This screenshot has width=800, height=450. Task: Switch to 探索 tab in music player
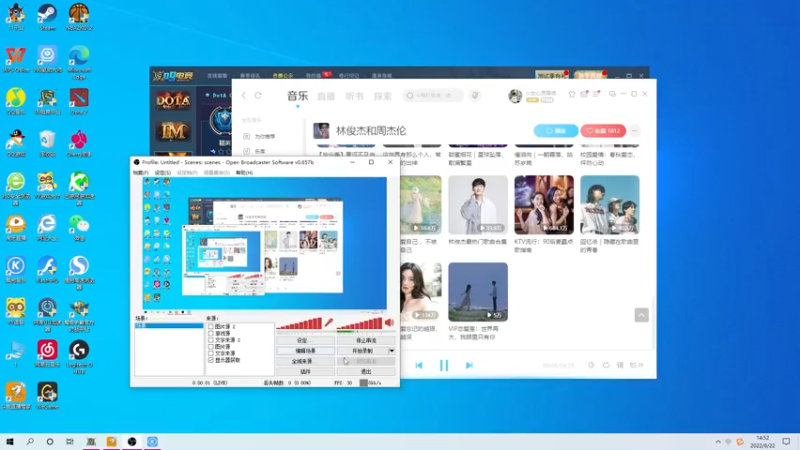point(383,96)
